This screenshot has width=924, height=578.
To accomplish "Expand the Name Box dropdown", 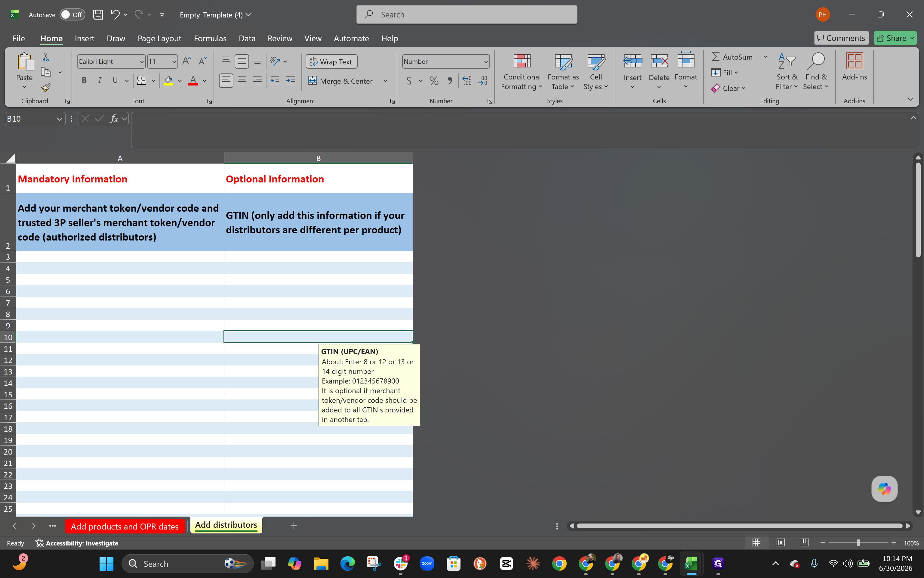I will tap(59, 119).
